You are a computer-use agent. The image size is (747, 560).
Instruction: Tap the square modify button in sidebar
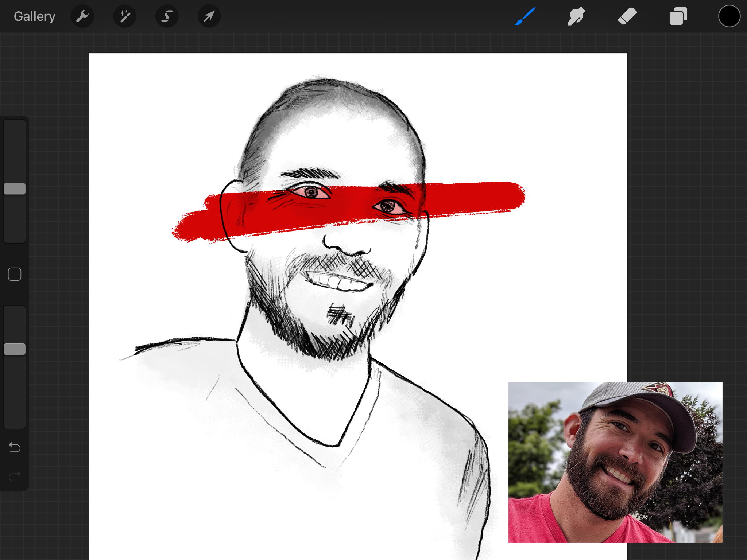coord(15,274)
